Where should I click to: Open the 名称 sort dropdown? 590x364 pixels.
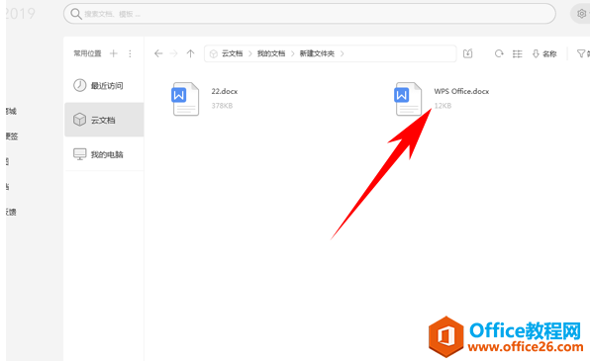pyautogui.click(x=544, y=54)
